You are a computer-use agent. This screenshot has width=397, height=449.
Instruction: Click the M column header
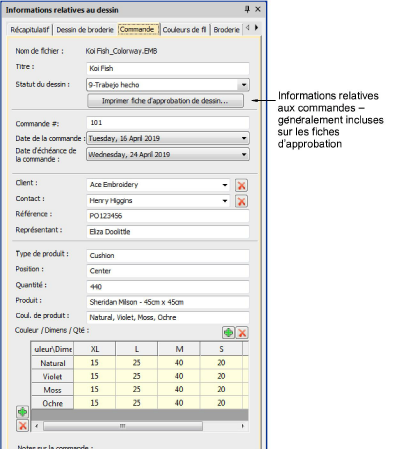179,349
